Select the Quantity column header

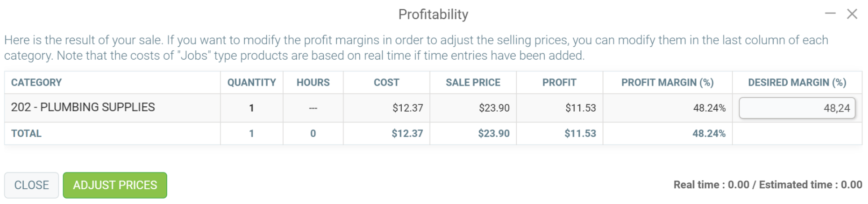pos(252,82)
